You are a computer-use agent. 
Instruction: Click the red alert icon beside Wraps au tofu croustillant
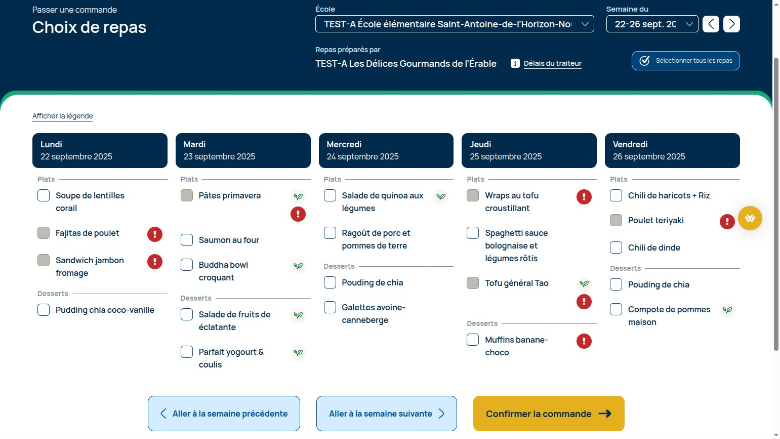(584, 197)
